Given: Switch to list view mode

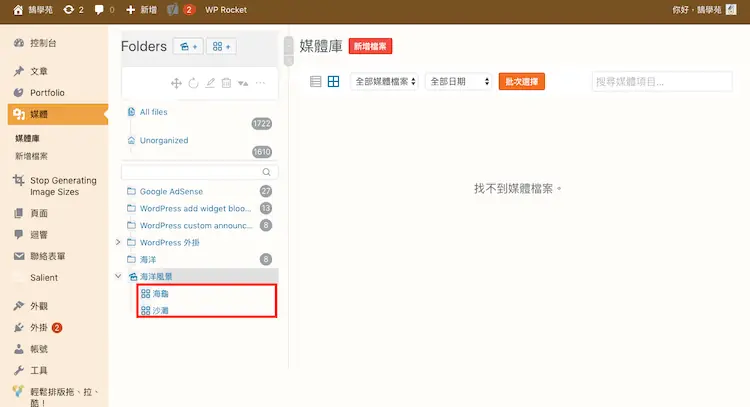Looking at the screenshot, I should [x=315, y=81].
